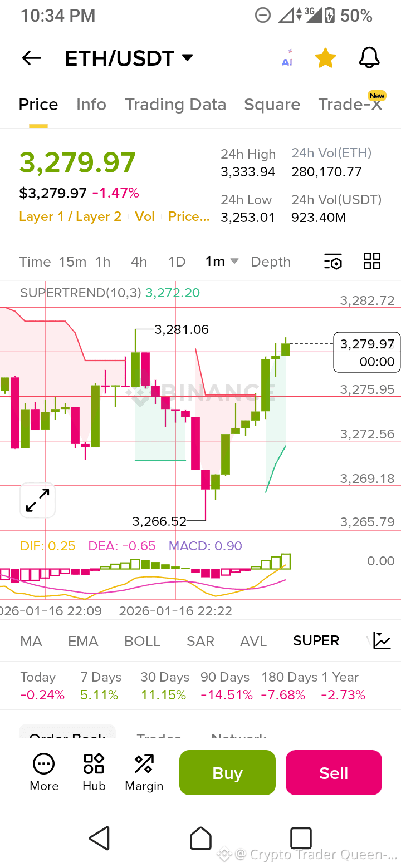Screen dimensions: 401x868
Task: Open the Layer 1 / Layer 2 tag
Action: point(70,216)
